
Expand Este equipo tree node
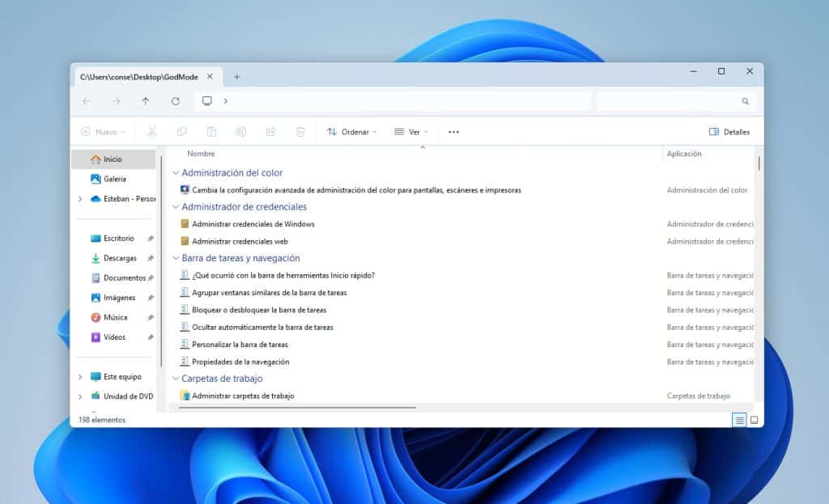80,377
